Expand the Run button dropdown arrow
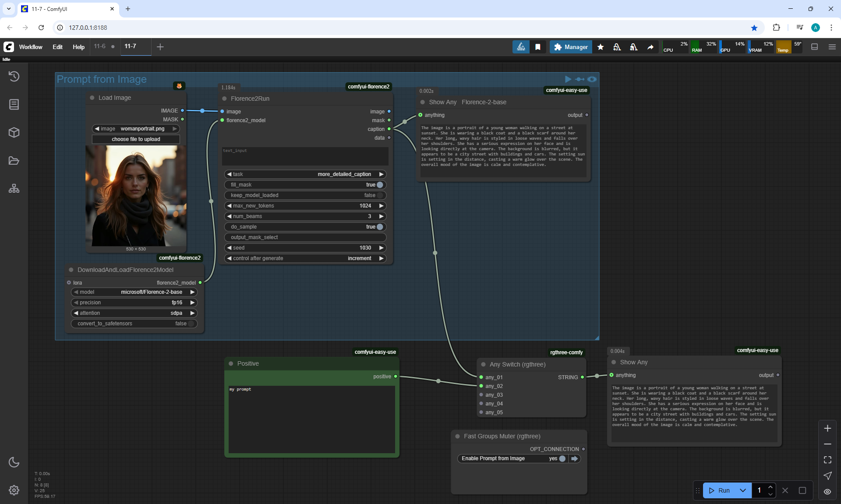This screenshot has height=504, width=841. [x=743, y=490]
